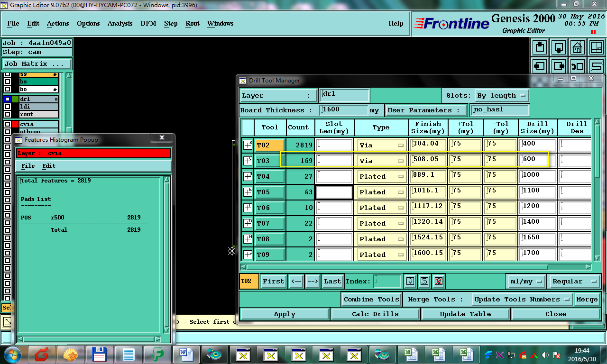
Task: Open the Slots By length dropdown
Action: coord(502,95)
